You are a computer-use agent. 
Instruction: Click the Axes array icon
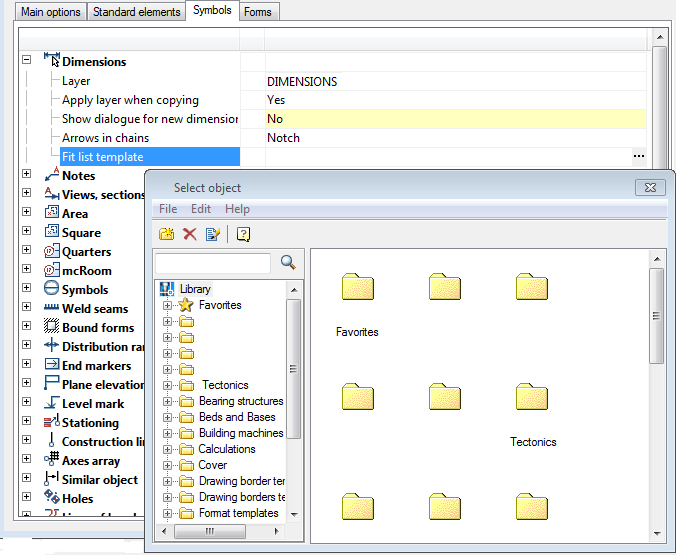(x=52, y=460)
